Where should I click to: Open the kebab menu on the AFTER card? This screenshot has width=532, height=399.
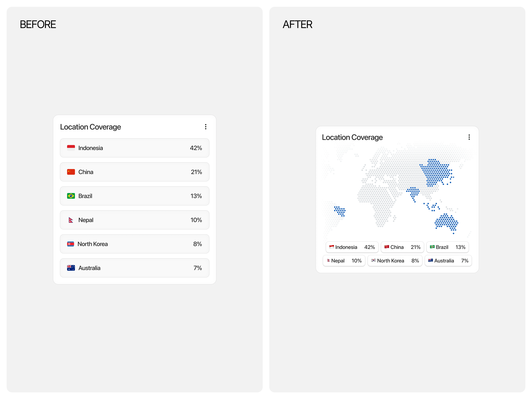click(469, 137)
